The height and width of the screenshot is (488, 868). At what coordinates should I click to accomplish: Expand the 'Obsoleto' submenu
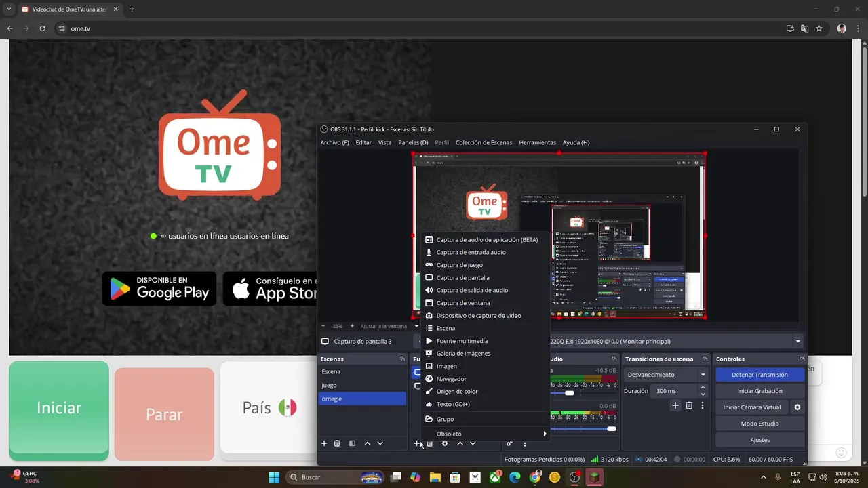coord(485,434)
